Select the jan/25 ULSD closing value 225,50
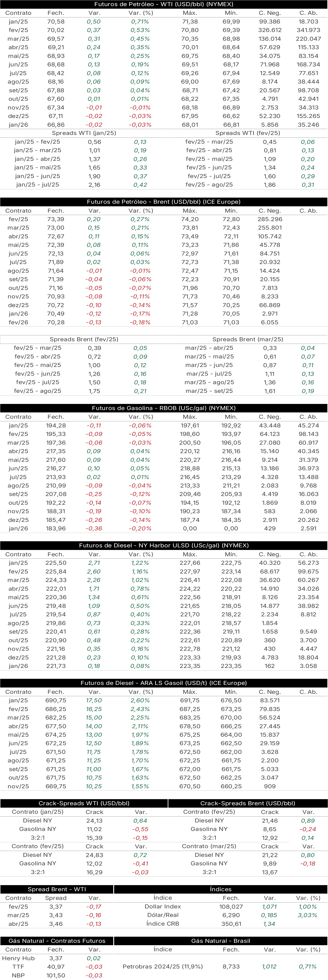 [x=56, y=563]
